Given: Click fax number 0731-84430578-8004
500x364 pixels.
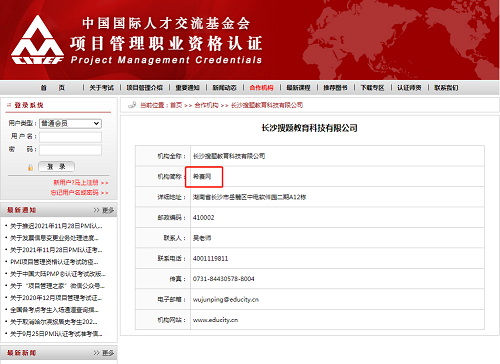Looking at the screenshot, I should (x=223, y=279).
